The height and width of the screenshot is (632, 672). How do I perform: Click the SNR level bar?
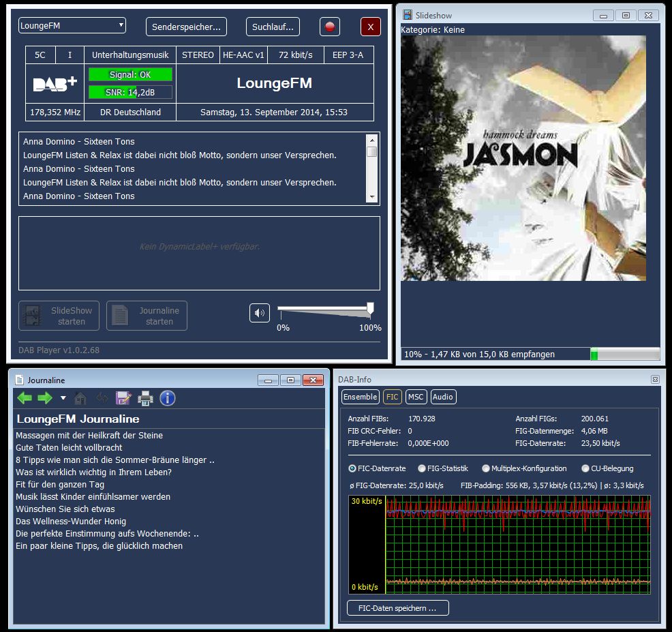(130, 92)
